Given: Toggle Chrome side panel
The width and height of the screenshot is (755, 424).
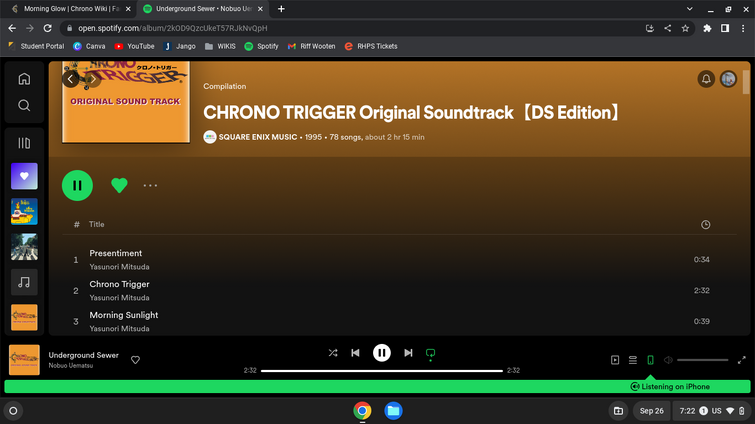Looking at the screenshot, I should (725, 28).
